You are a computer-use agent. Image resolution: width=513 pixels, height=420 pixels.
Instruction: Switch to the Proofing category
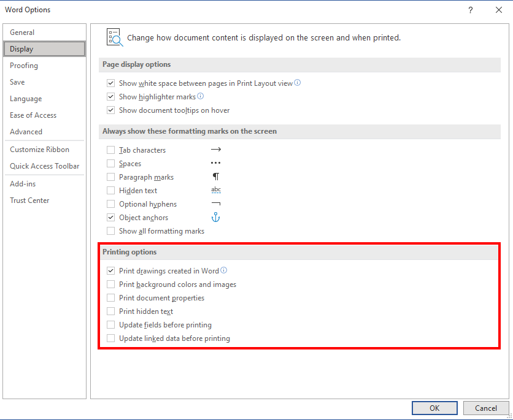[x=45, y=66]
